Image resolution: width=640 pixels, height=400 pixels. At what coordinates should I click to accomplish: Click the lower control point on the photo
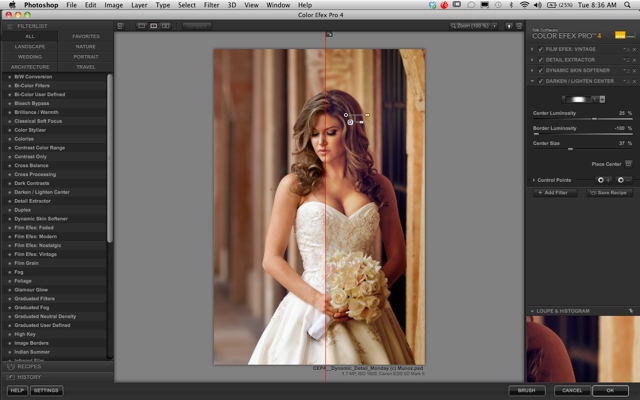(x=350, y=122)
